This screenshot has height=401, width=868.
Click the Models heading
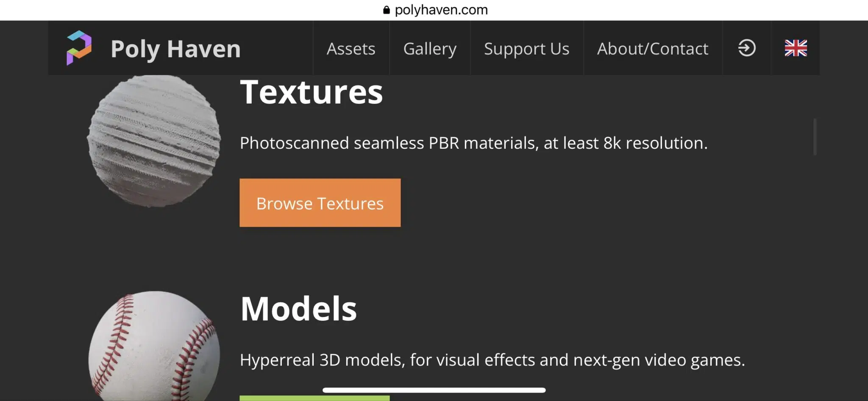coord(298,309)
